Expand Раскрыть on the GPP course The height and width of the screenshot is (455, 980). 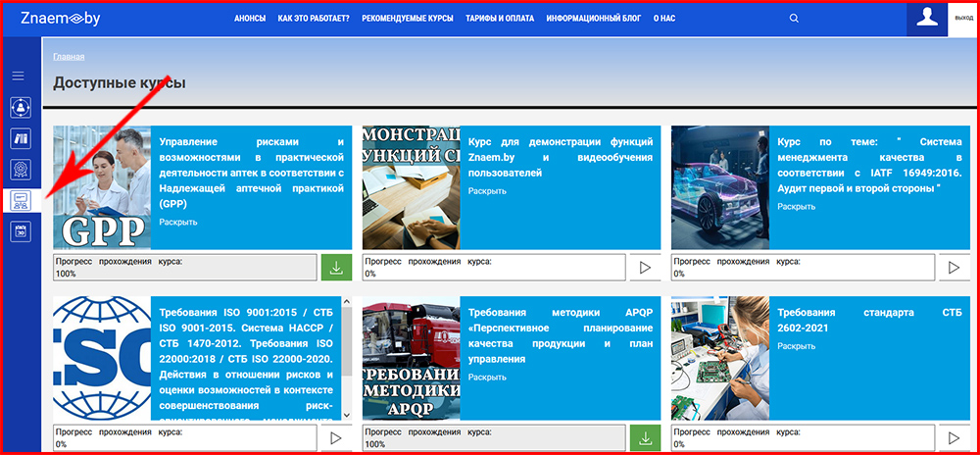pyautogui.click(x=178, y=222)
